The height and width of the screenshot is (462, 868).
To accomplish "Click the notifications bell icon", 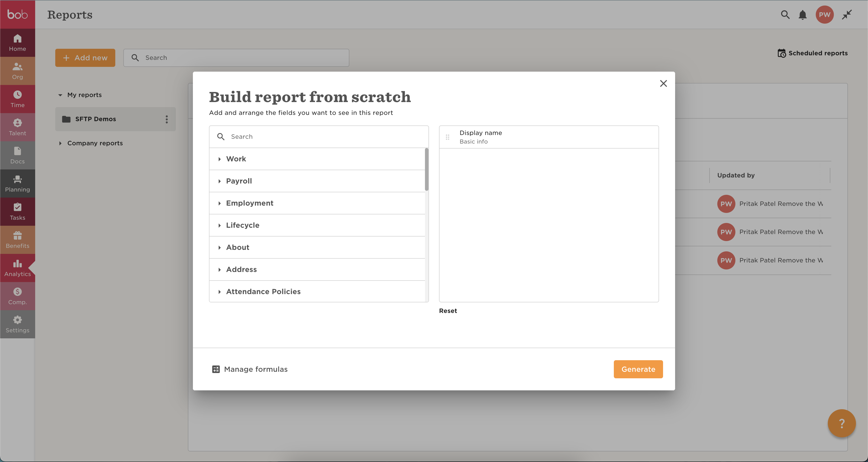I will pos(803,15).
